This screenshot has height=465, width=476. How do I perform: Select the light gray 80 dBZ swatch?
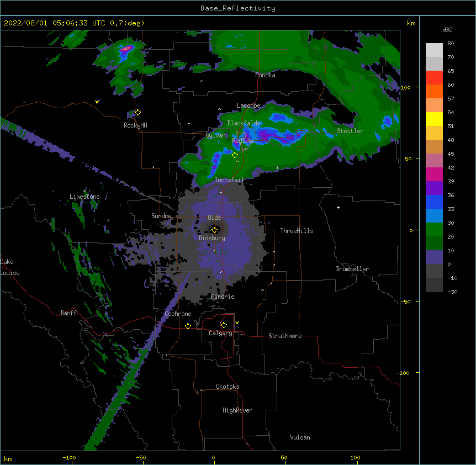point(434,50)
